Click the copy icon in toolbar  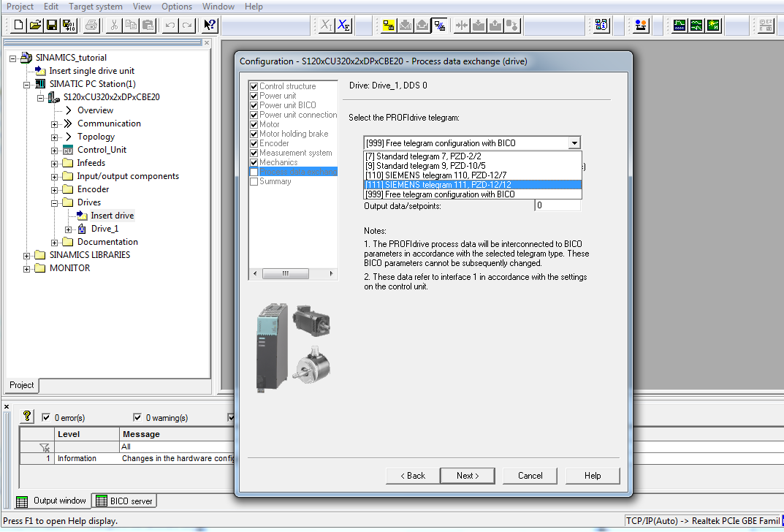131,25
